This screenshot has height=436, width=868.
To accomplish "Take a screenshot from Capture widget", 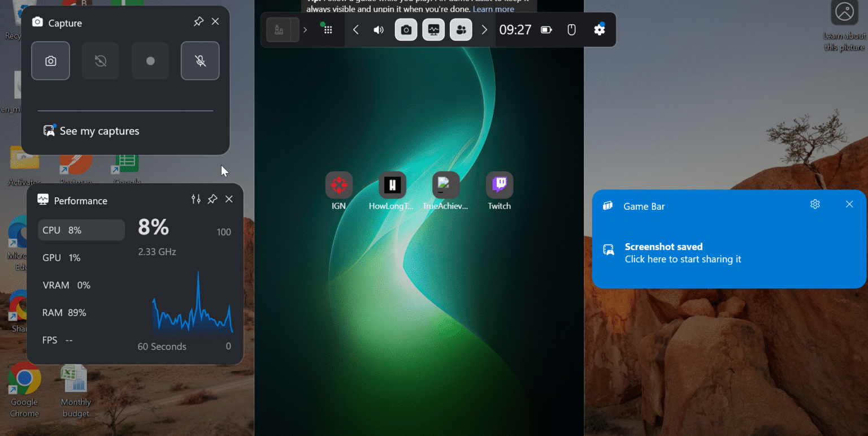I will click(51, 61).
